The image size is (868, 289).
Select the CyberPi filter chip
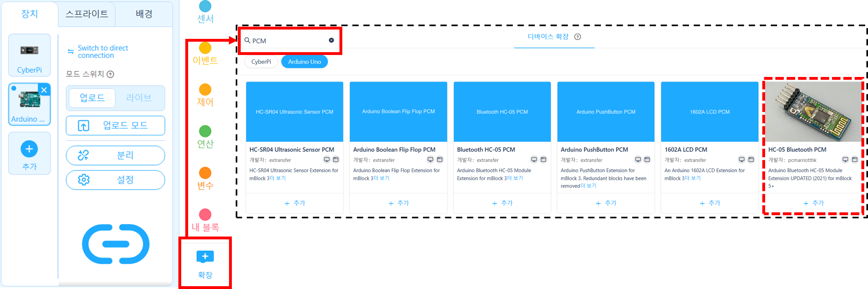[261, 62]
